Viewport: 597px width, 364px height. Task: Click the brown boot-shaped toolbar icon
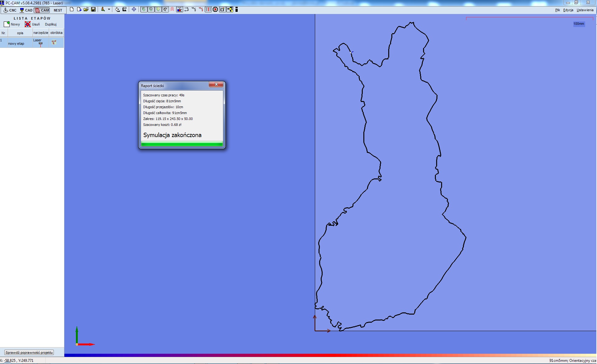(103, 9)
